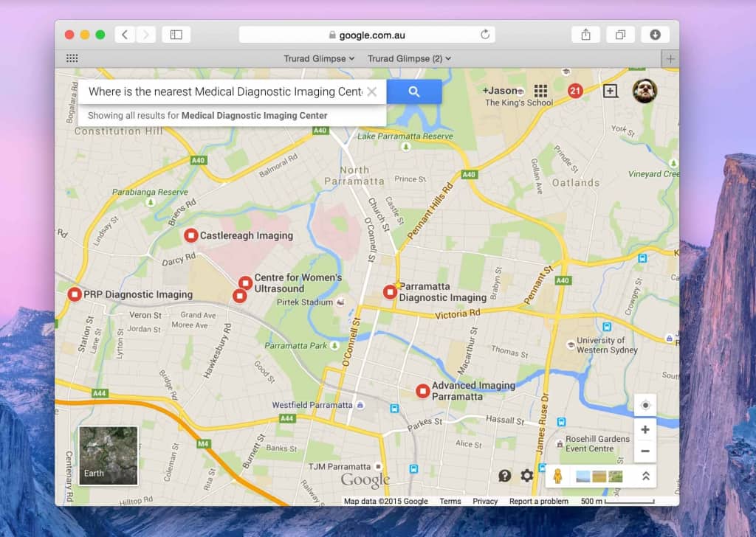Expand the Trurad Glimpse dropdown

[x=319, y=58]
